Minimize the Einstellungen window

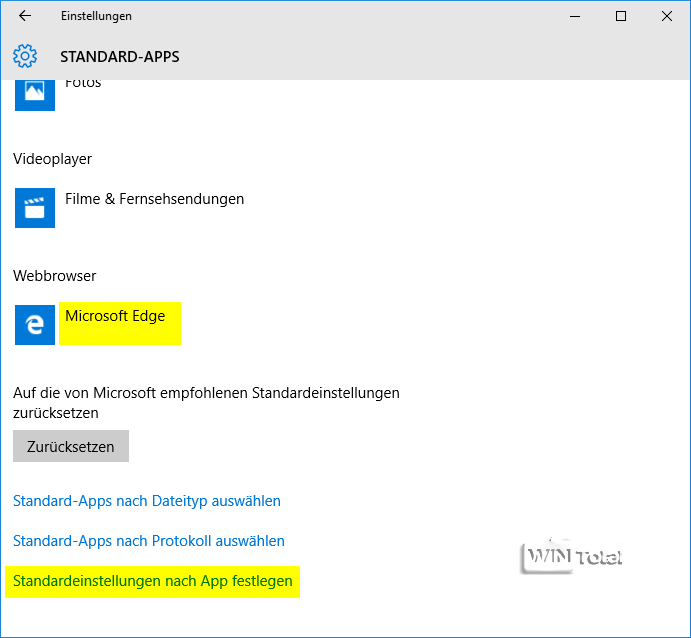575,16
